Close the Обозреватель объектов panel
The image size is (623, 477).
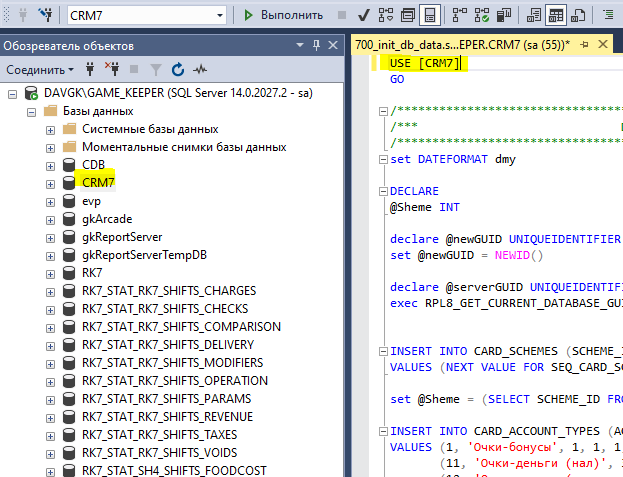pos(333,45)
